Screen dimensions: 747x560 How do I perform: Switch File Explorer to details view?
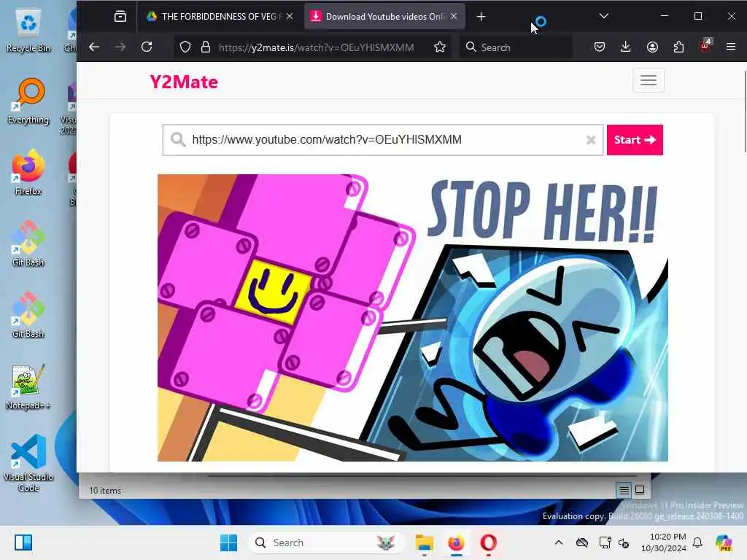point(624,490)
